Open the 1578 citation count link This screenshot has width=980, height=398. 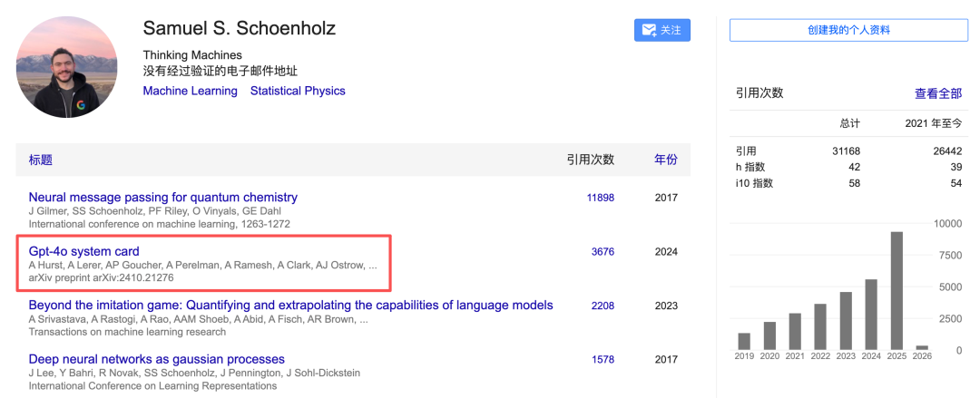tap(603, 359)
